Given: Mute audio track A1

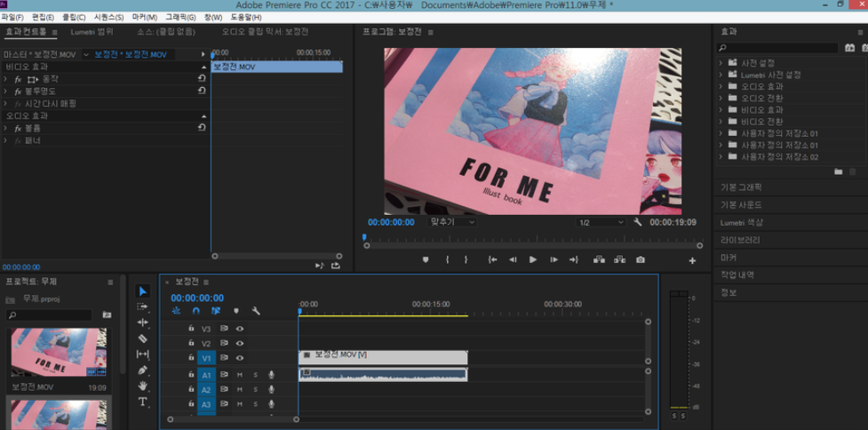Looking at the screenshot, I should point(240,375).
